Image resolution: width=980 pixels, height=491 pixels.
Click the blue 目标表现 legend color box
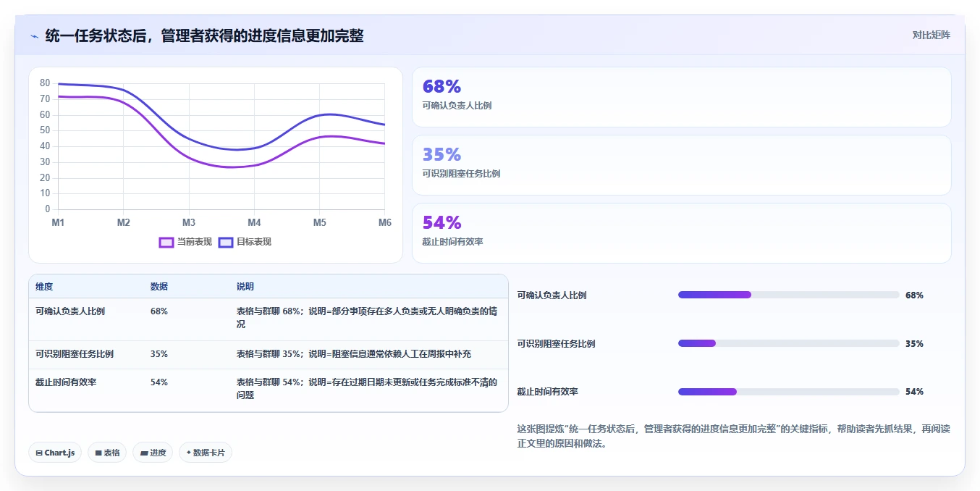[x=225, y=242]
